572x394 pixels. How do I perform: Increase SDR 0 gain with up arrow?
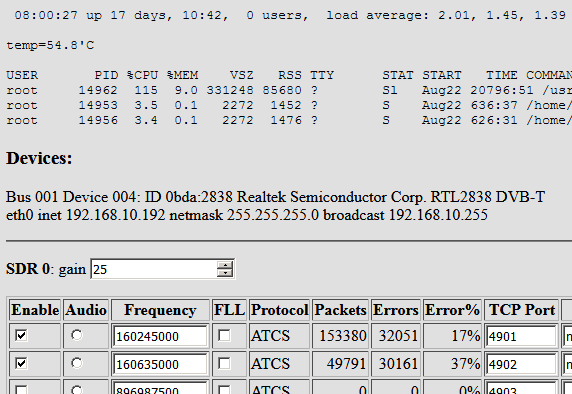225,266
